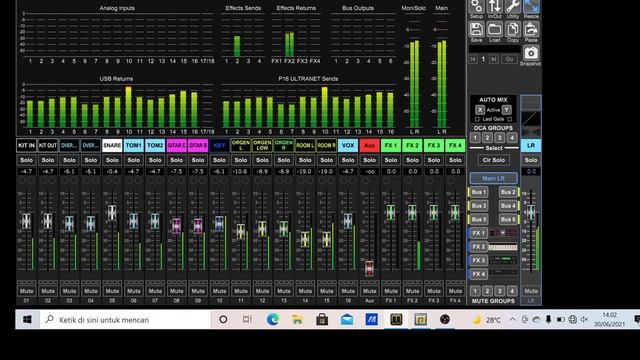Click the SNARE channel fader
The height and width of the screenshot is (360, 640).
pyautogui.click(x=112, y=213)
